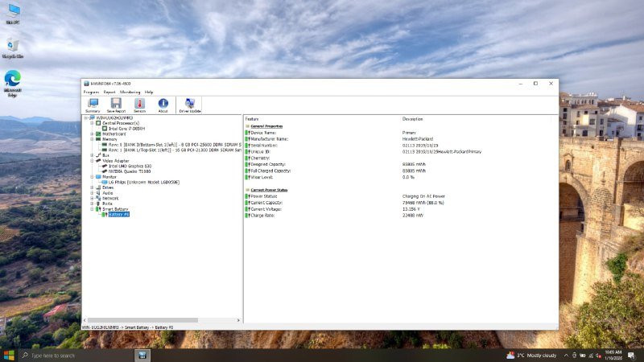This screenshot has width=644, height=362.
Task: Expand the Motherboard tree node
Action: pyautogui.click(x=92, y=134)
